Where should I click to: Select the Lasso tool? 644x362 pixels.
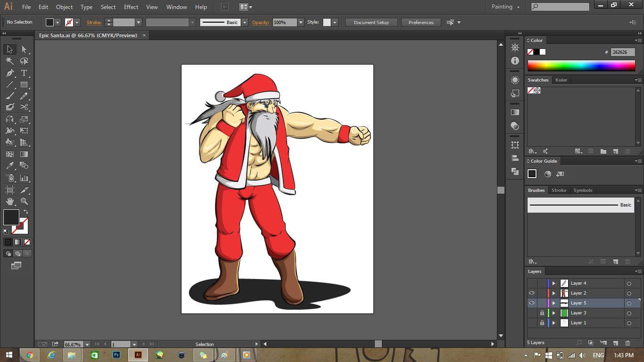click(24, 61)
